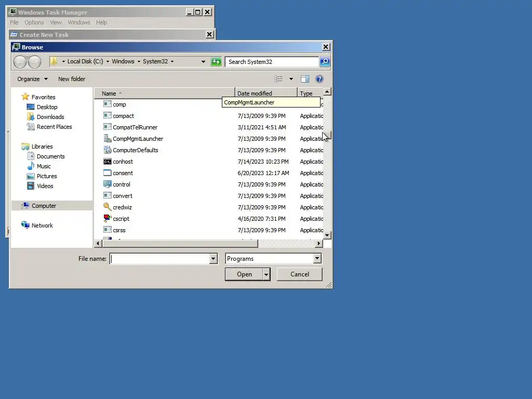Click the horizontal scrollbar right arrow
The height and width of the screenshot is (399, 532).
point(318,243)
